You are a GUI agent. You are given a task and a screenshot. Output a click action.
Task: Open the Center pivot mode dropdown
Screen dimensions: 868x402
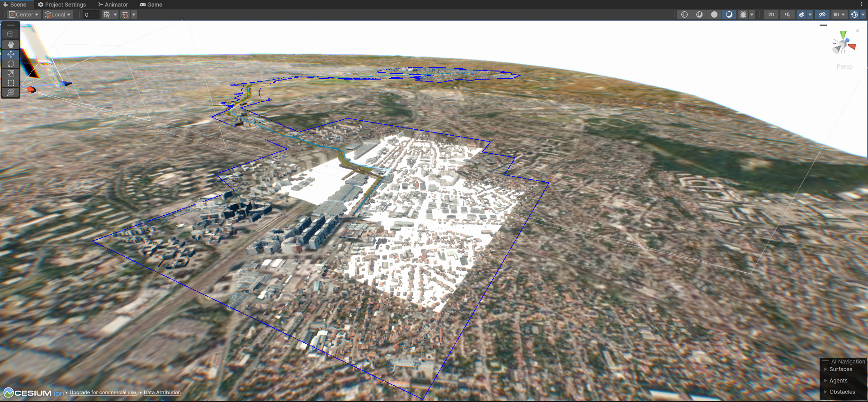24,14
